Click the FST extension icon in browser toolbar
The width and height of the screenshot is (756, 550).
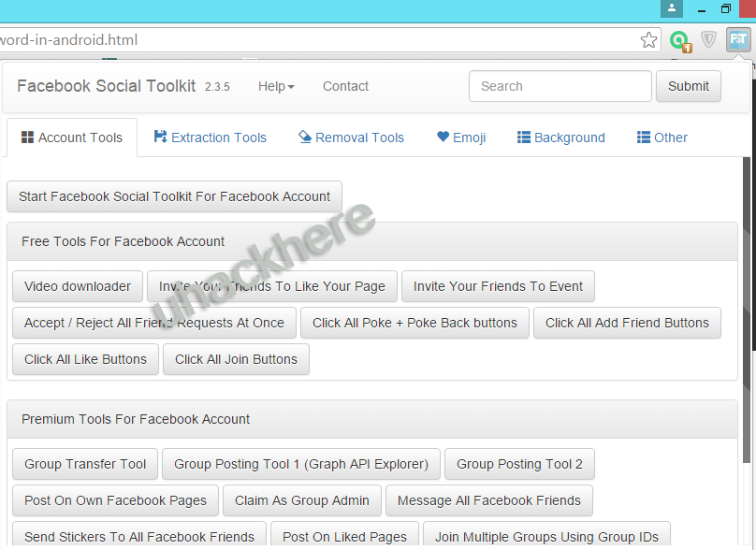click(x=738, y=39)
